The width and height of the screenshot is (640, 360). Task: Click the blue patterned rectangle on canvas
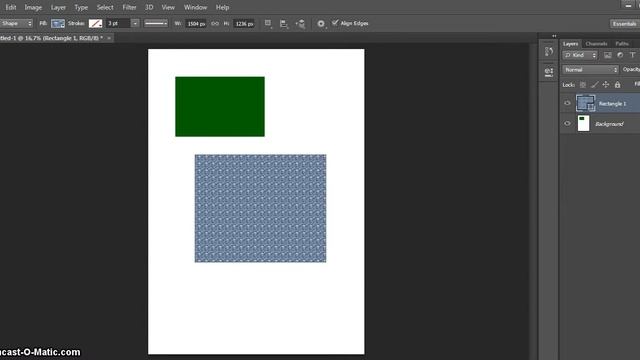[x=260, y=208]
